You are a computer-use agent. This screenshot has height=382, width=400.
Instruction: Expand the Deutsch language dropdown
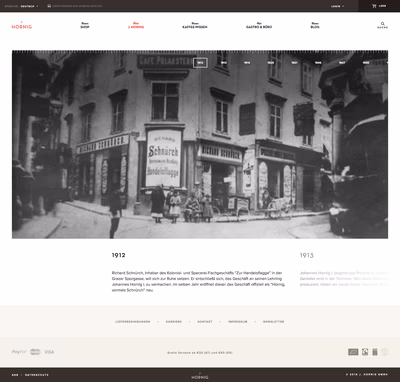pos(29,6)
